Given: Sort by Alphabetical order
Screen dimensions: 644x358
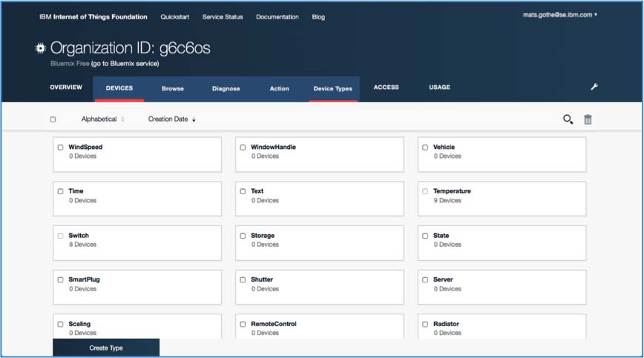Looking at the screenshot, I should pos(102,119).
